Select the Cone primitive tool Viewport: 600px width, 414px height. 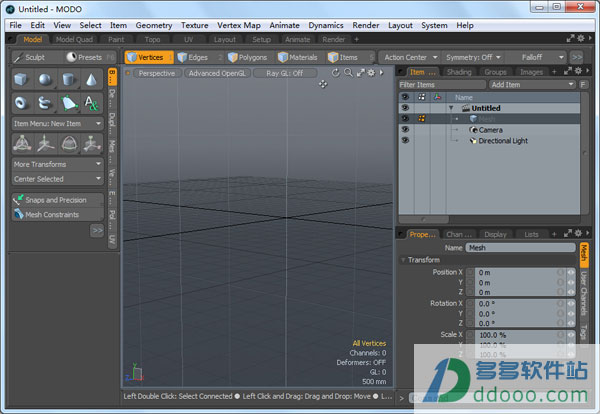[91, 79]
